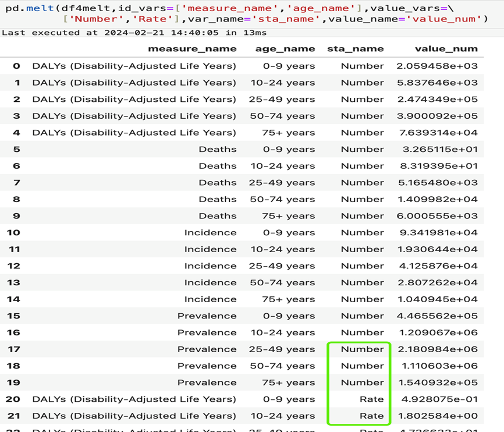
Task: Click '10-24 years' in row 16
Action: click(x=283, y=333)
